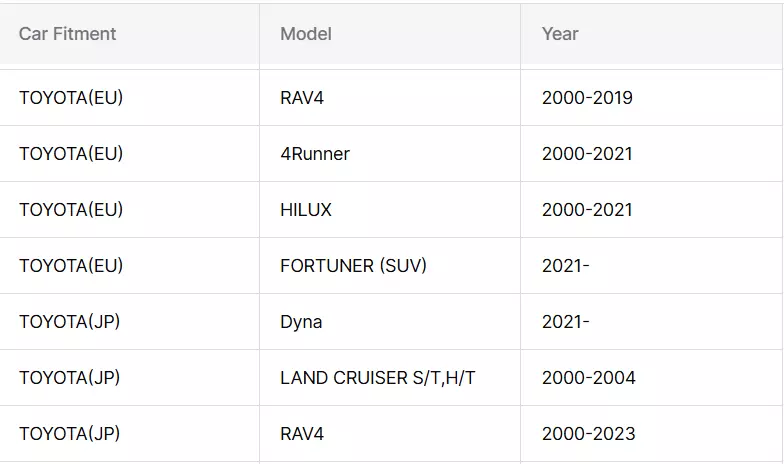
Task: Click the HILUX model cell
Action: [x=306, y=210]
